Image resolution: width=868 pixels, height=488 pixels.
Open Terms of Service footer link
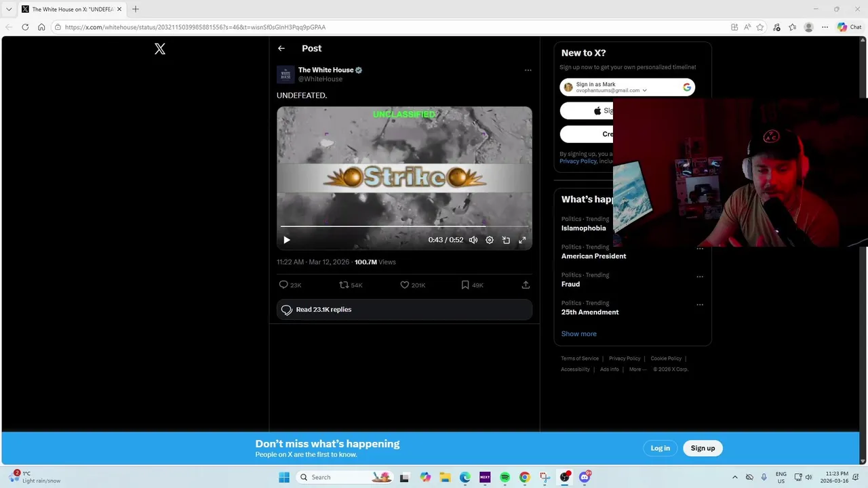tap(580, 359)
